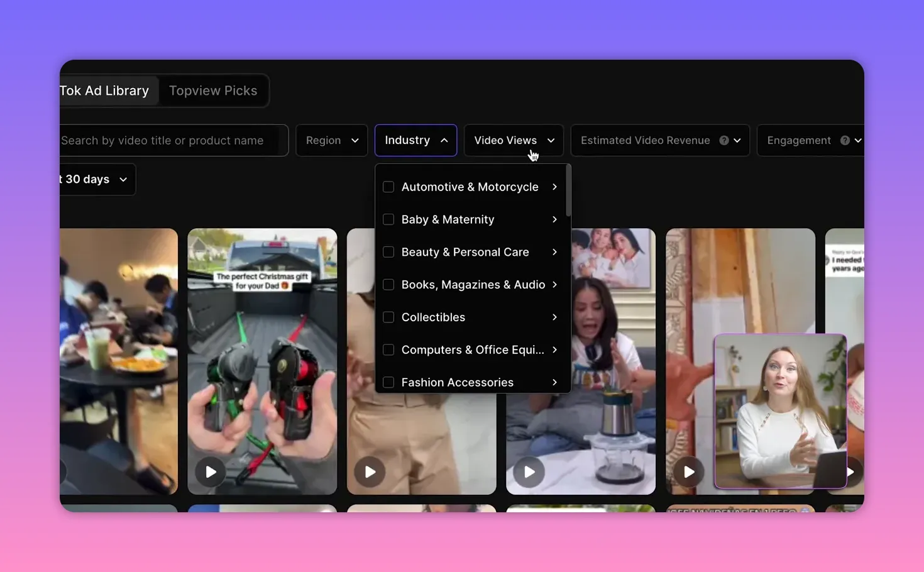Open the Video Views dropdown
This screenshot has width=924, height=572.
pos(513,140)
